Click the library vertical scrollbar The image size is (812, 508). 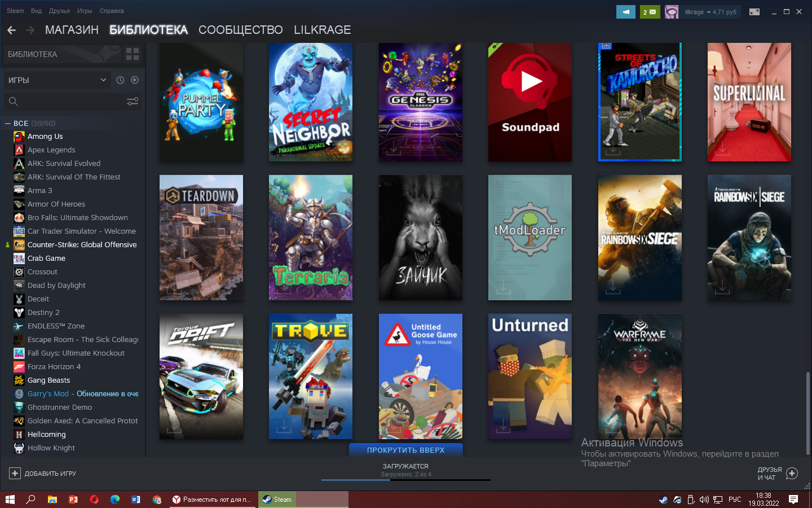pyautogui.click(x=807, y=412)
